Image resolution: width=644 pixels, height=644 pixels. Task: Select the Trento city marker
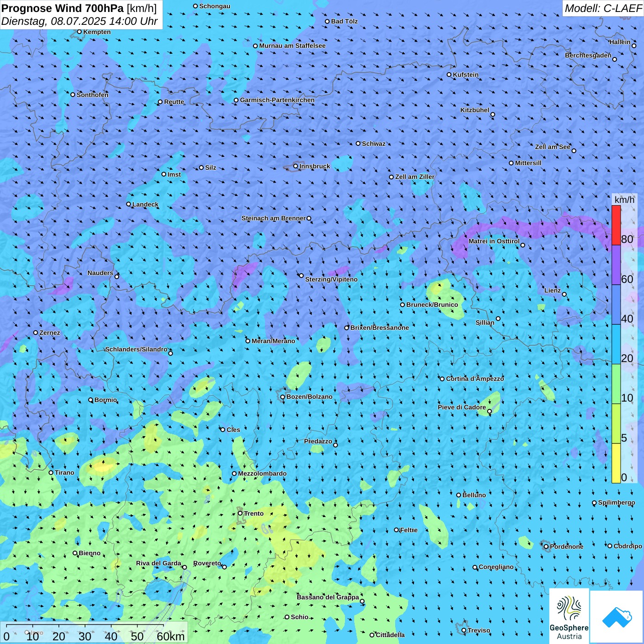coord(240,513)
